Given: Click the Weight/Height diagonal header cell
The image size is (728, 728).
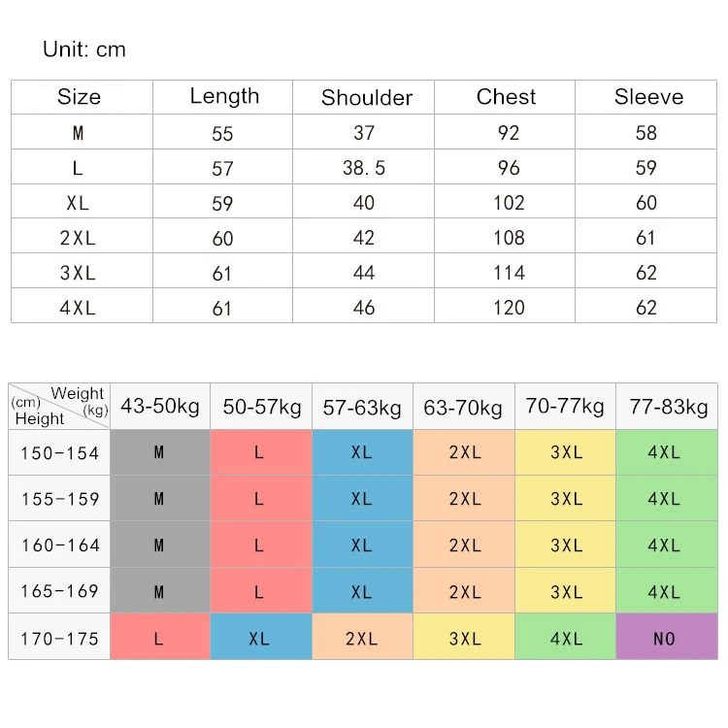Looking at the screenshot, I should pos(59,407).
